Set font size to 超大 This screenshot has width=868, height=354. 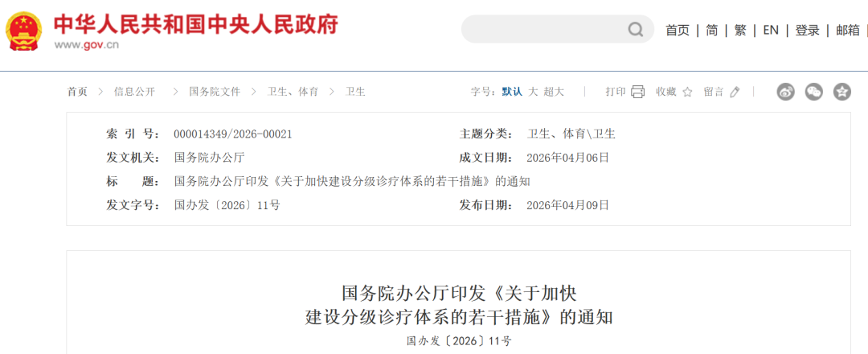(x=554, y=92)
